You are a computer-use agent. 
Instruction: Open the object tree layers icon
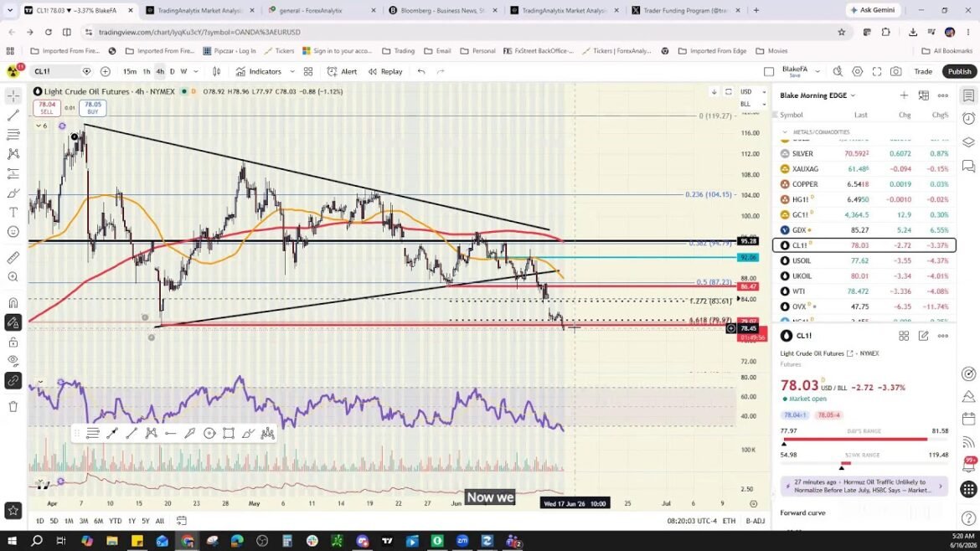[x=968, y=142]
